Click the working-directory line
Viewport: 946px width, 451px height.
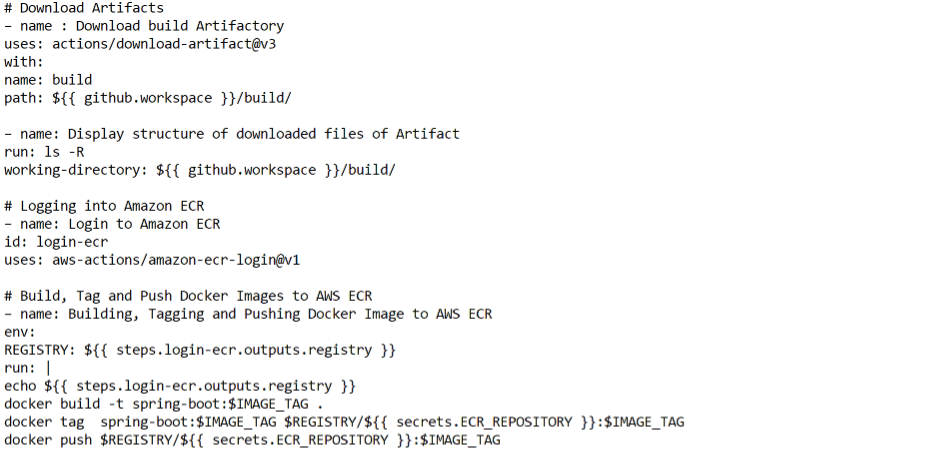coord(200,170)
